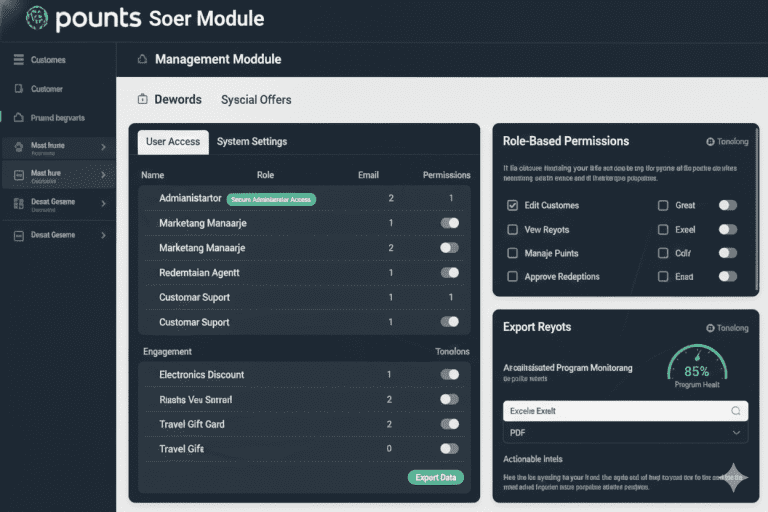Screen dimensions: 768x512
Task: Click the hamburger icon beside Customes
Action: 18,60
